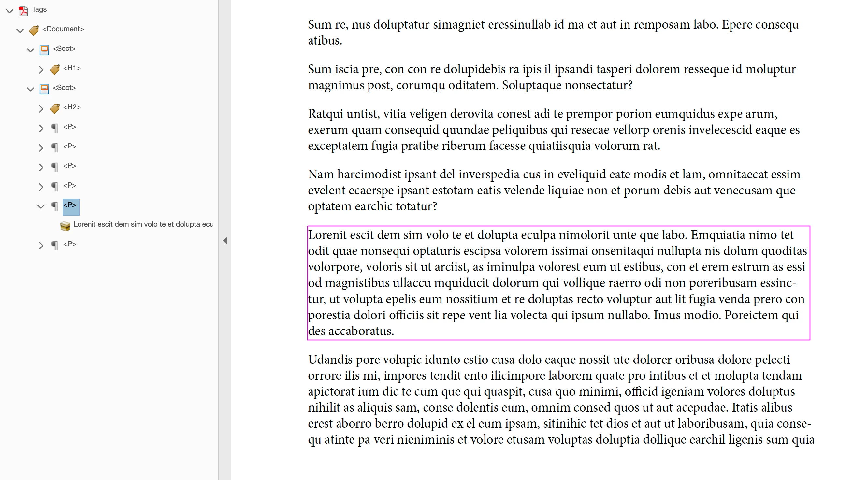
Task: Click the first Sect section icon
Action: click(44, 50)
